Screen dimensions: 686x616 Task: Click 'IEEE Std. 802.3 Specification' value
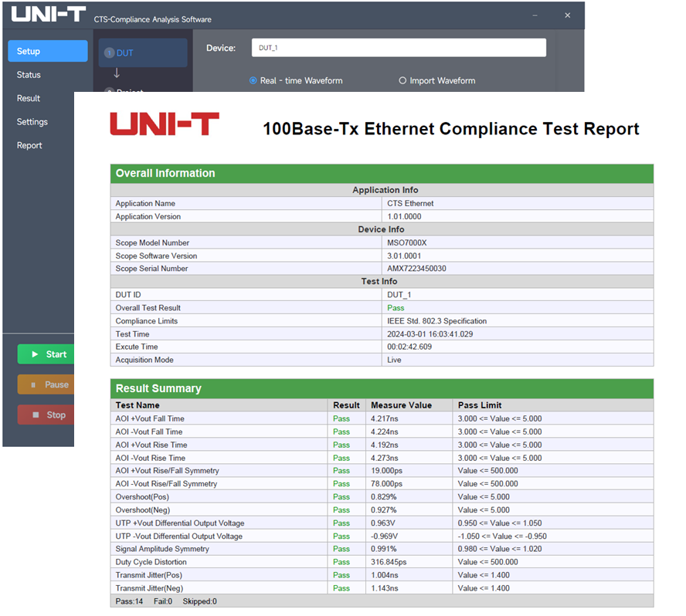436,321
